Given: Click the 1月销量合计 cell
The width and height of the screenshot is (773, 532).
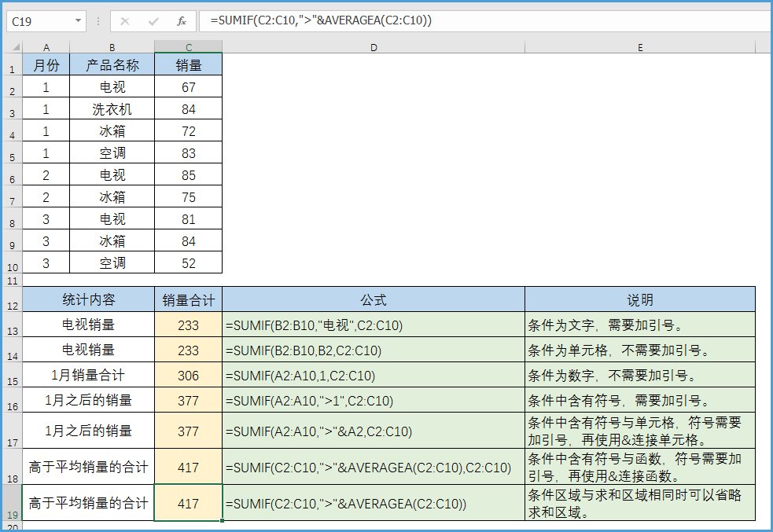Looking at the screenshot, I should pos(88,376).
